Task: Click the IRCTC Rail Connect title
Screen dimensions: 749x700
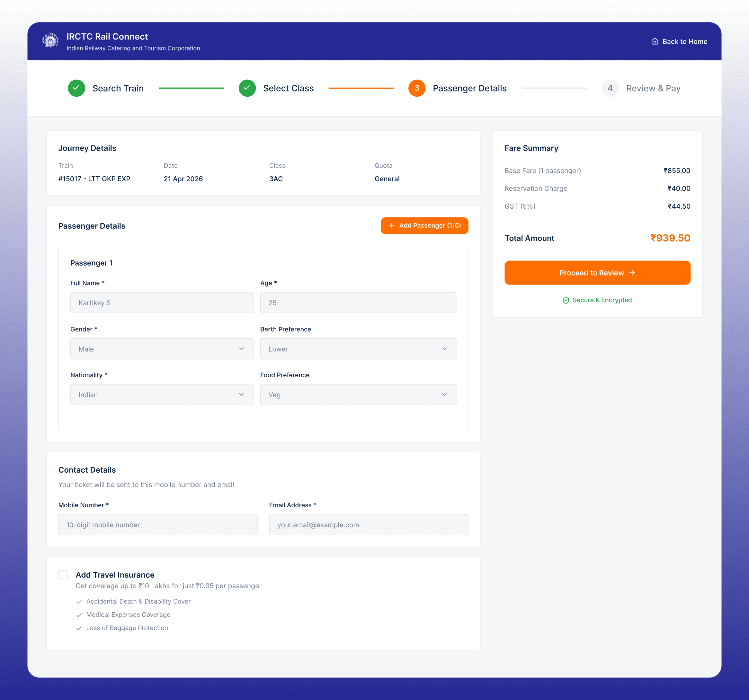Action: (107, 37)
